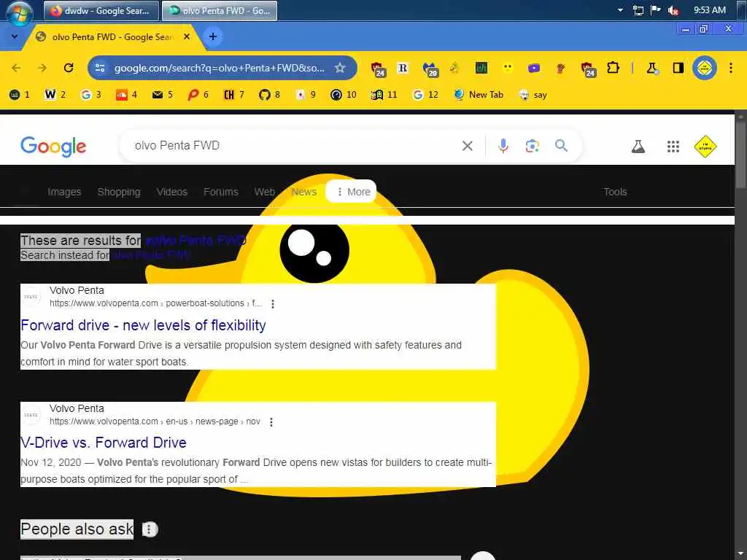Submit search with magnifier icon
The image size is (747, 560).
561,146
